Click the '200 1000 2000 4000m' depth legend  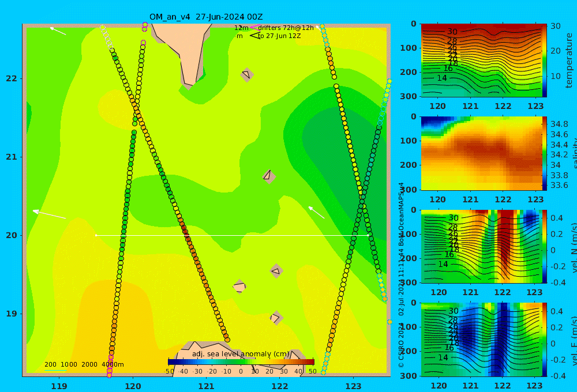point(84,364)
